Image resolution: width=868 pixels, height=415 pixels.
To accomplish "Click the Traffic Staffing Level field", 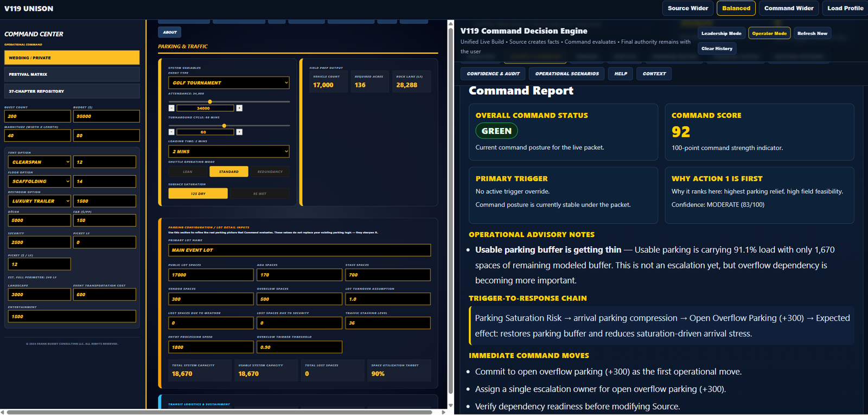I will pos(388,323).
